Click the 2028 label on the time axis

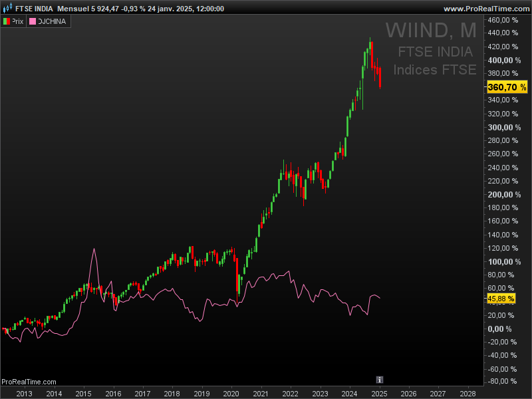point(467,394)
